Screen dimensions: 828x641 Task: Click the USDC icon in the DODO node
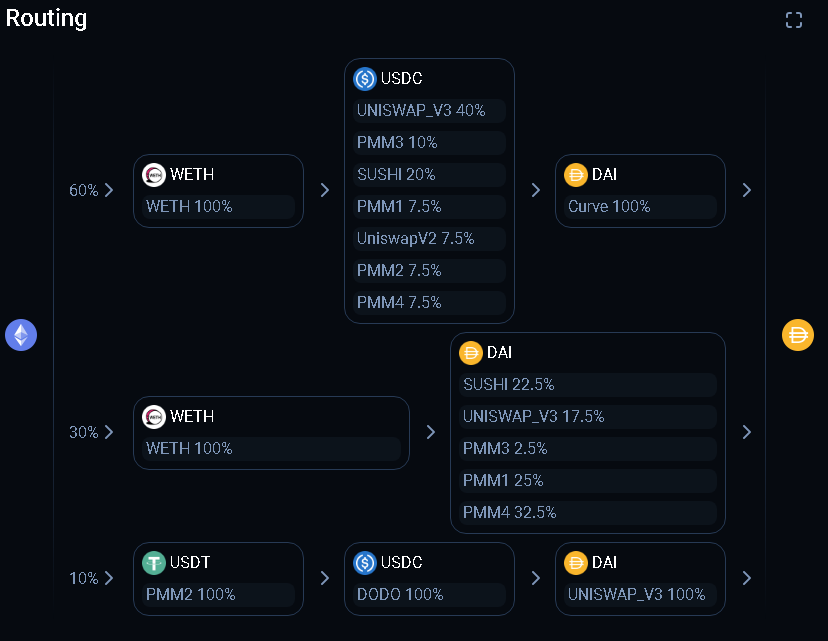(364, 562)
